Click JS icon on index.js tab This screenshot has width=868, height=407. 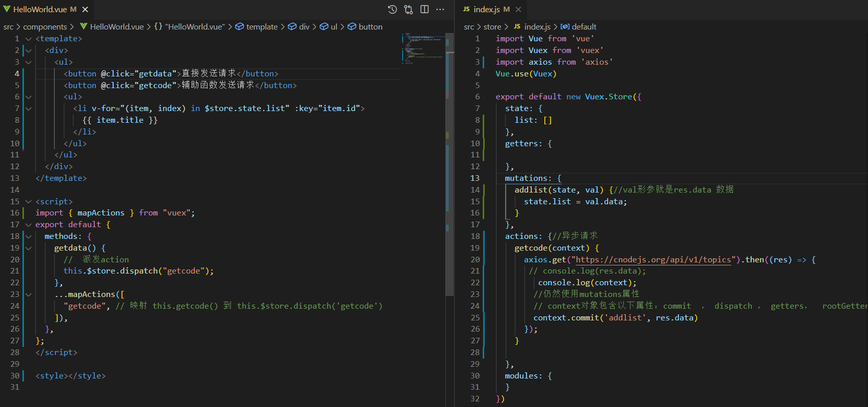tap(466, 9)
